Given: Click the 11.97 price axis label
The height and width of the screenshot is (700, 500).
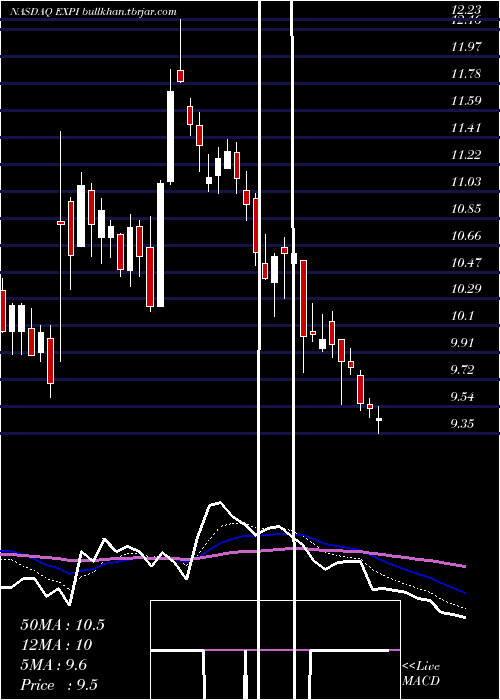Looking at the screenshot, I should pyautogui.click(x=466, y=46).
